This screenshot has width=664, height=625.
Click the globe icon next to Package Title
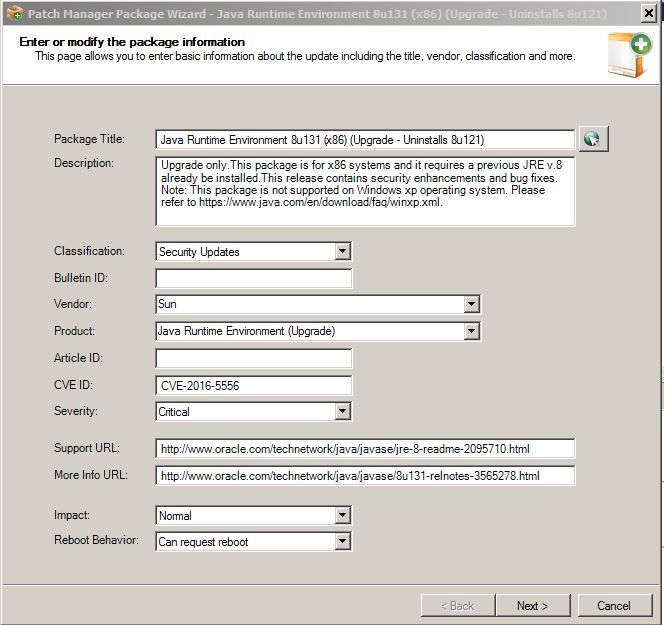coord(593,139)
